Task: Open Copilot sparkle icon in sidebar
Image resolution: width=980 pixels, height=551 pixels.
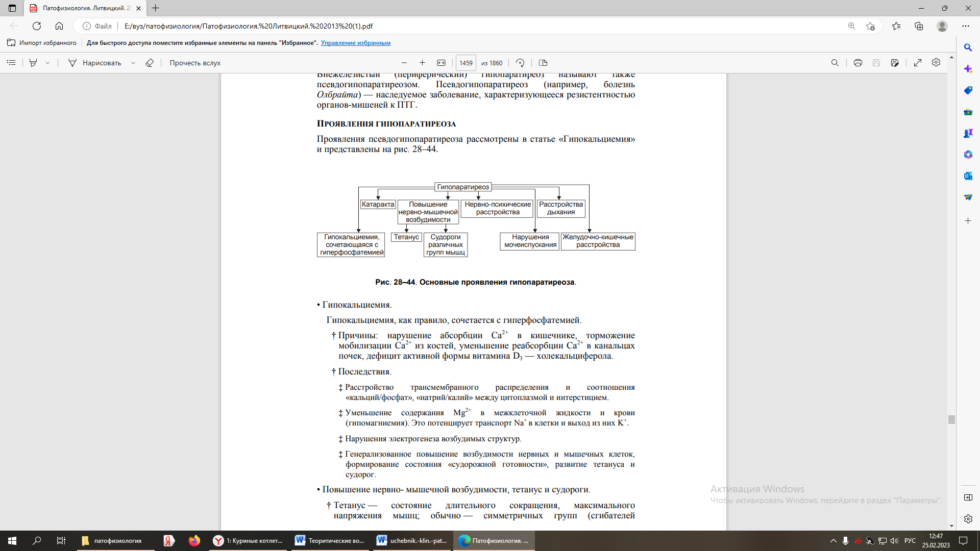Action: click(x=968, y=69)
